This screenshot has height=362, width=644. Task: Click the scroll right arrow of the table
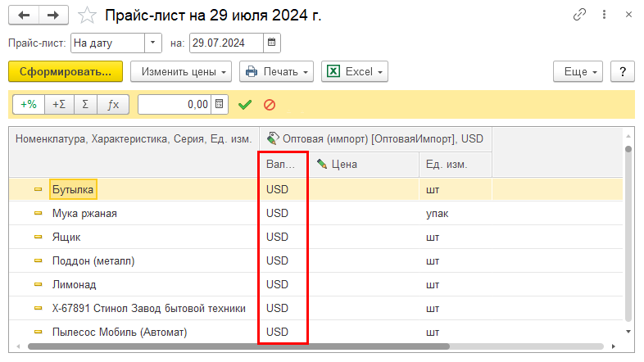[x=614, y=346]
